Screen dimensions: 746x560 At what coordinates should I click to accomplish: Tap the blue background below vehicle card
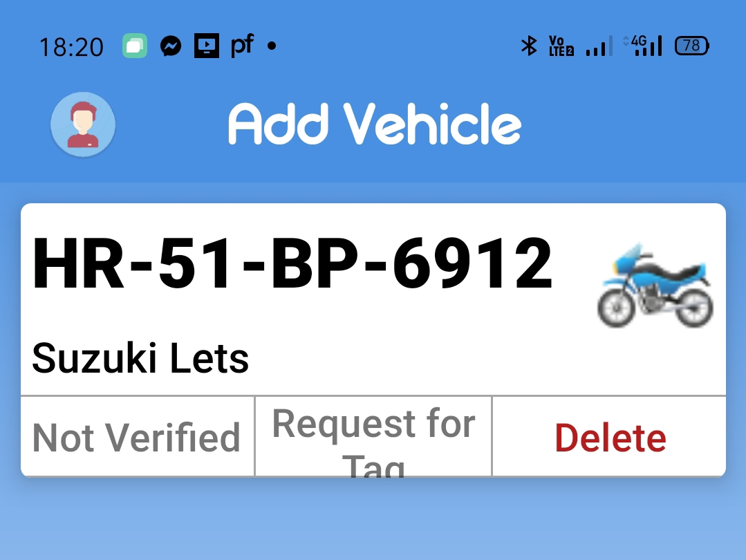coord(373,519)
